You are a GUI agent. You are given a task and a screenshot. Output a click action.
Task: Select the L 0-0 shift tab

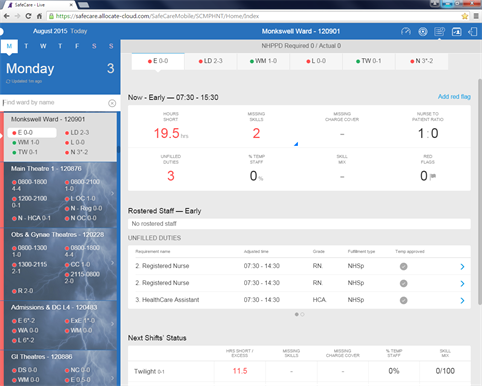(316, 61)
